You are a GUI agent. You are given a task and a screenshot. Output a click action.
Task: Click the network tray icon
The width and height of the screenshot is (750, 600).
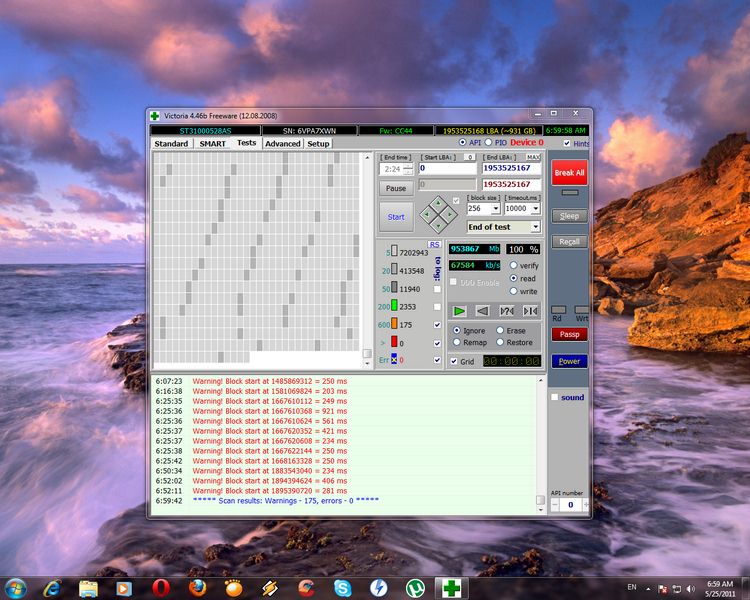point(677,589)
